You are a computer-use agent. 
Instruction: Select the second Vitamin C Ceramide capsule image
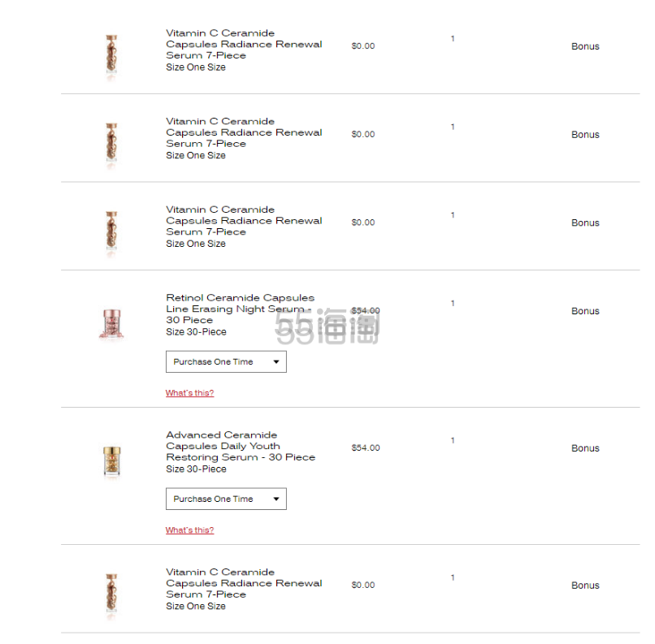click(x=111, y=144)
